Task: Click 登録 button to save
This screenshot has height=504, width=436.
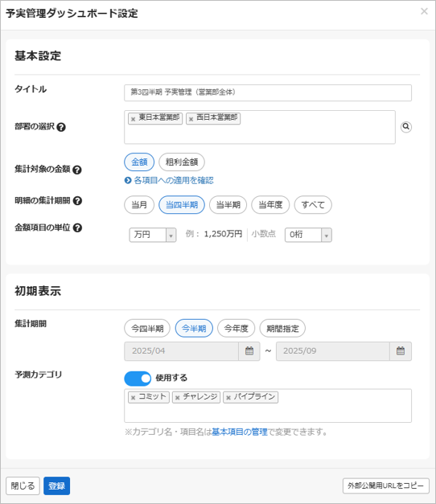Action: (56, 486)
